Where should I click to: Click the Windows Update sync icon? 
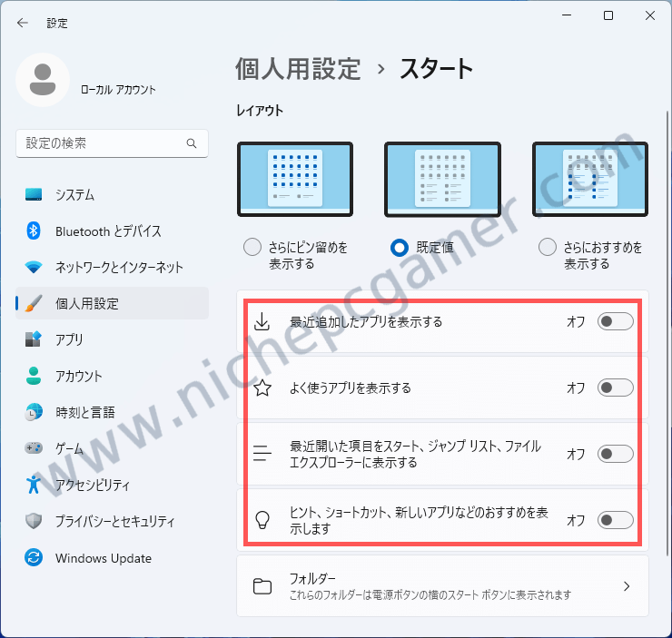point(34,557)
